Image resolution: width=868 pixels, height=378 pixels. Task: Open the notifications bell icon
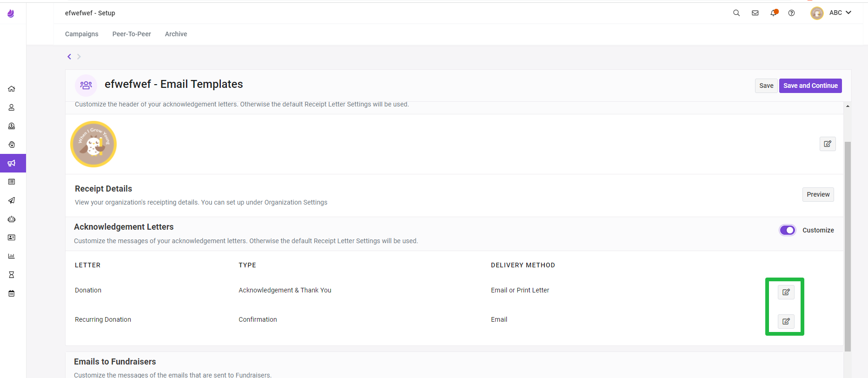coord(774,13)
